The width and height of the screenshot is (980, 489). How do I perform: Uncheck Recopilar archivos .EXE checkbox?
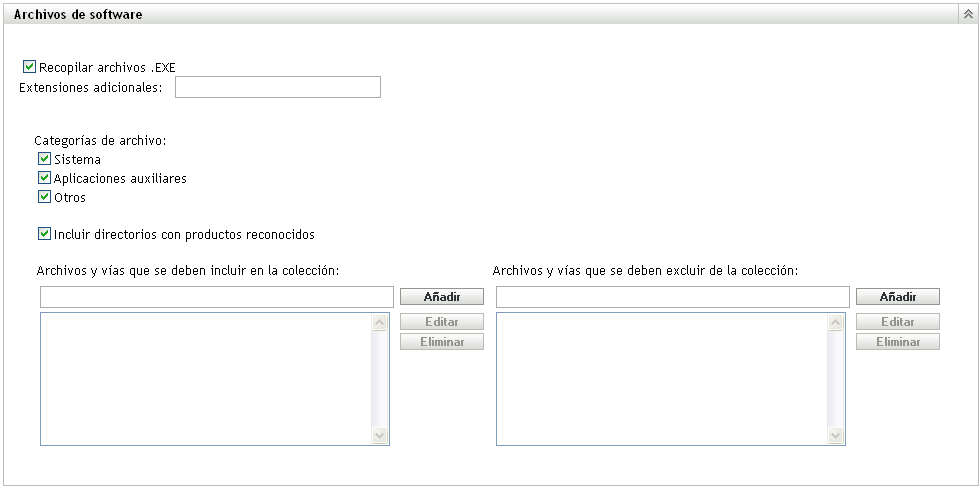pos(29,67)
